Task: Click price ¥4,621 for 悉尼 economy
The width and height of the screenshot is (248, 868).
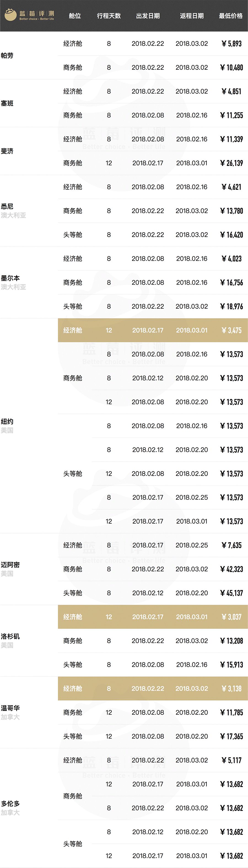Action: pos(231,187)
